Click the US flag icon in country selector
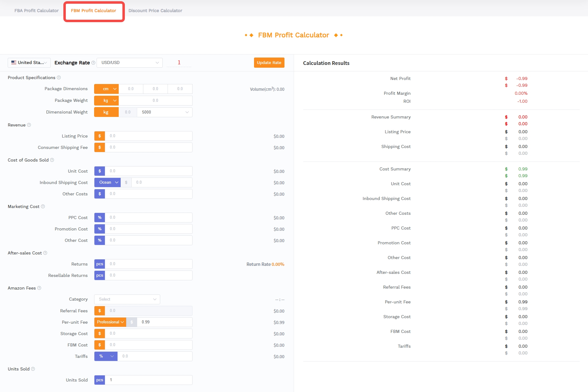 tap(14, 62)
